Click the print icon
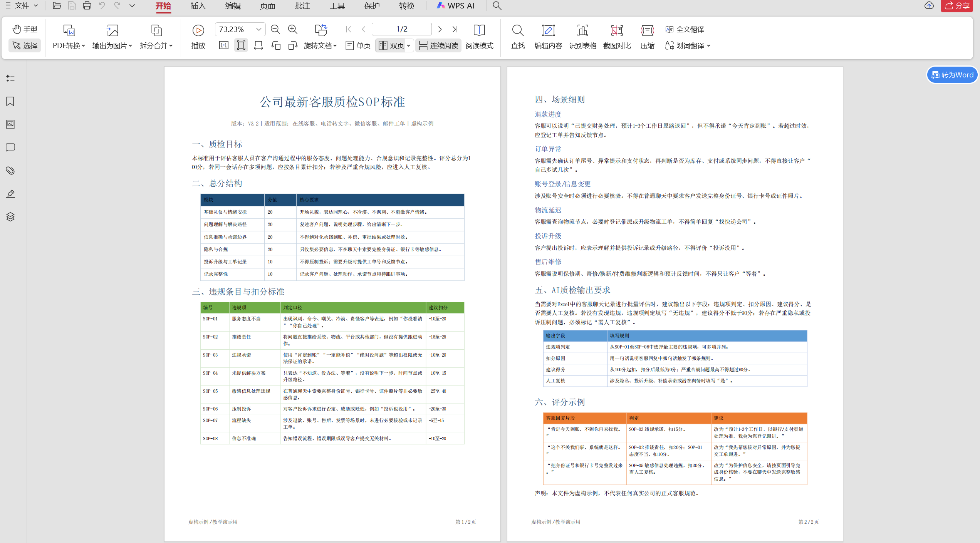The height and width of the screenshot is (543, 980). click(x=87, y=5)
